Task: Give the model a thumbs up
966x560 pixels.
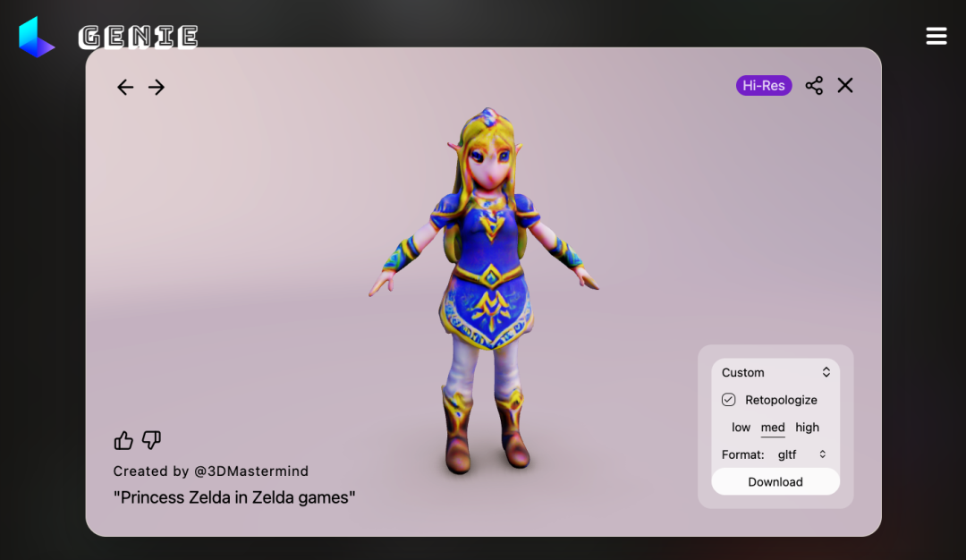Action: [123, 440]
